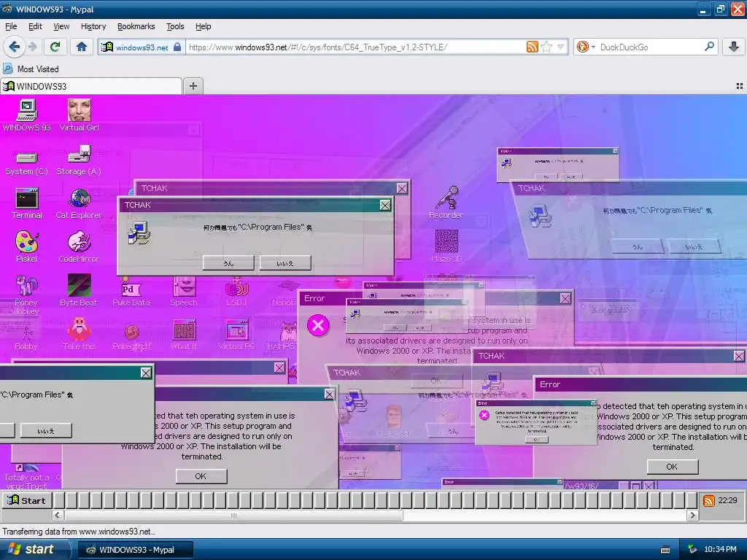The image size is (747, 560).
Task: Launch Cat Explorer from the desktop
Action: [79, 204]
